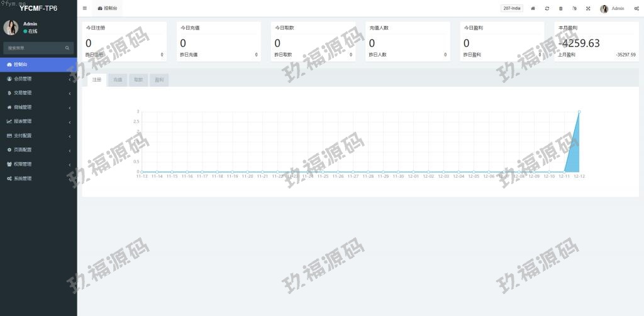The height and width of the screenshot is (316, 644).
Task: Open the 控制台 sidebar item
Action: (x=38, y=65)
